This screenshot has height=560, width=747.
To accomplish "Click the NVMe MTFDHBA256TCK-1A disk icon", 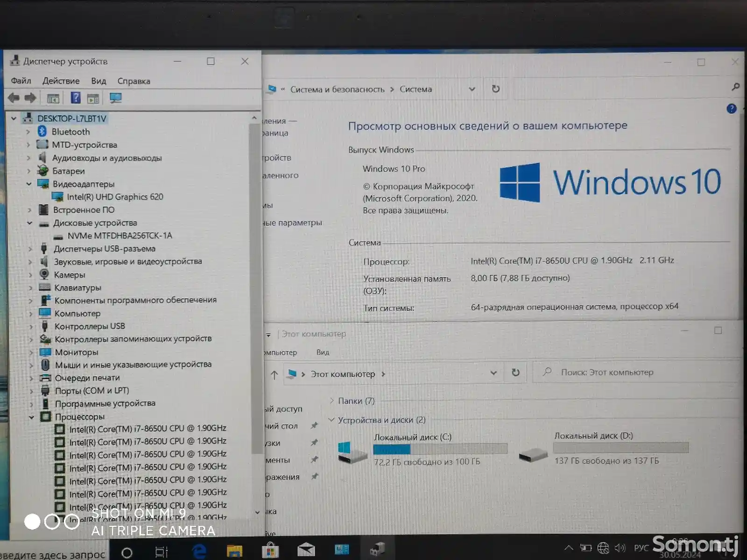I will (x=58, y=236).
